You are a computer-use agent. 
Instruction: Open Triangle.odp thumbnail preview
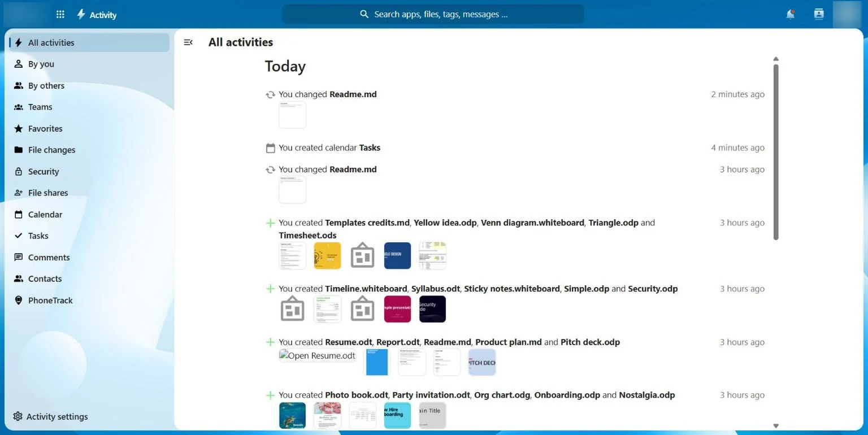click(397, 256)
